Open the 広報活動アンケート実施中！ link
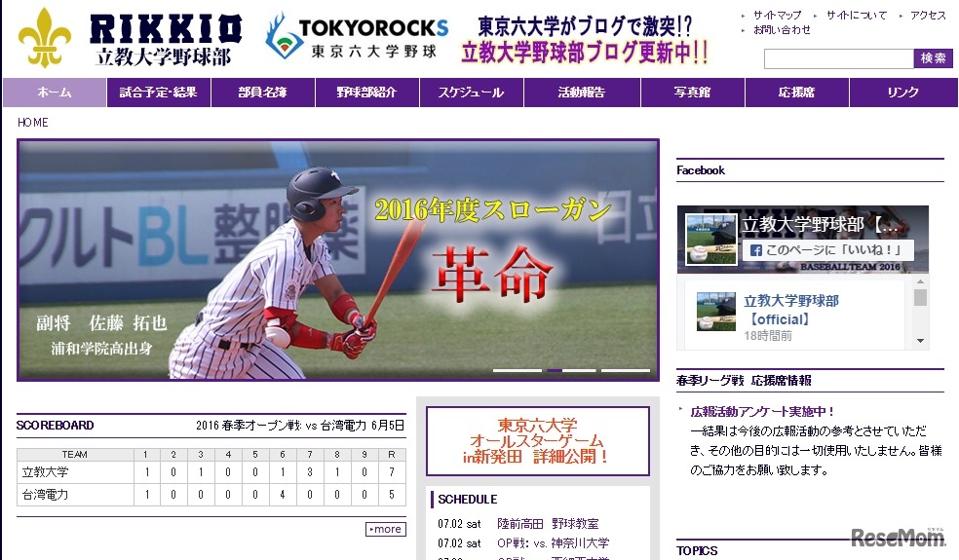Viewport: 959px width, 560px height. (x=762, y=411)
